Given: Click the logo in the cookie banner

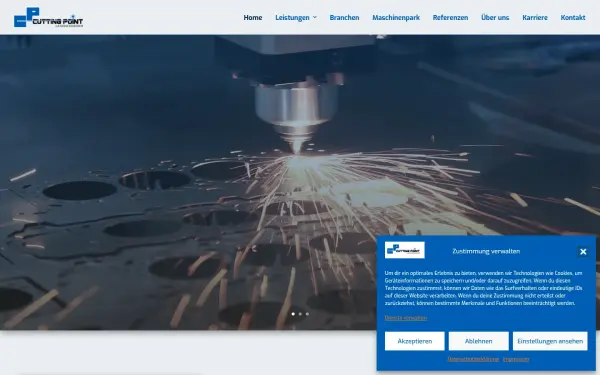Looking at the screenshot, I should pos(404,250).
